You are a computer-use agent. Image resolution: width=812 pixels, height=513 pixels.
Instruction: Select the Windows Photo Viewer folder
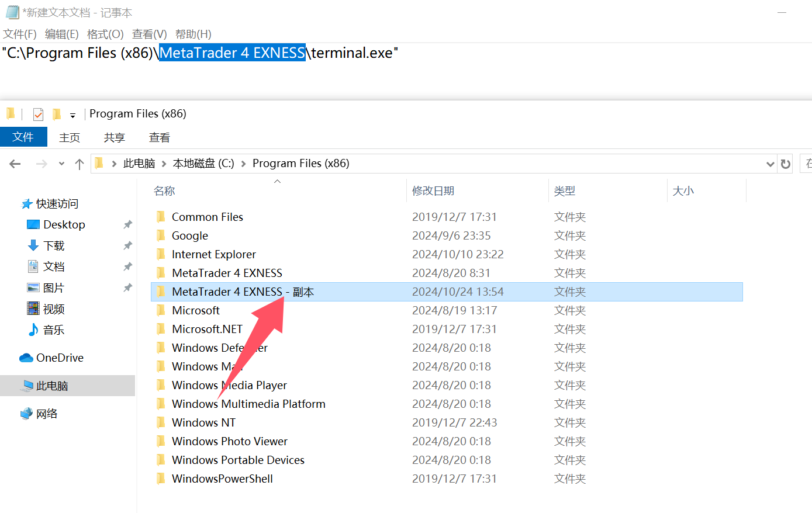pyautogui.click(x=230, y=441)
